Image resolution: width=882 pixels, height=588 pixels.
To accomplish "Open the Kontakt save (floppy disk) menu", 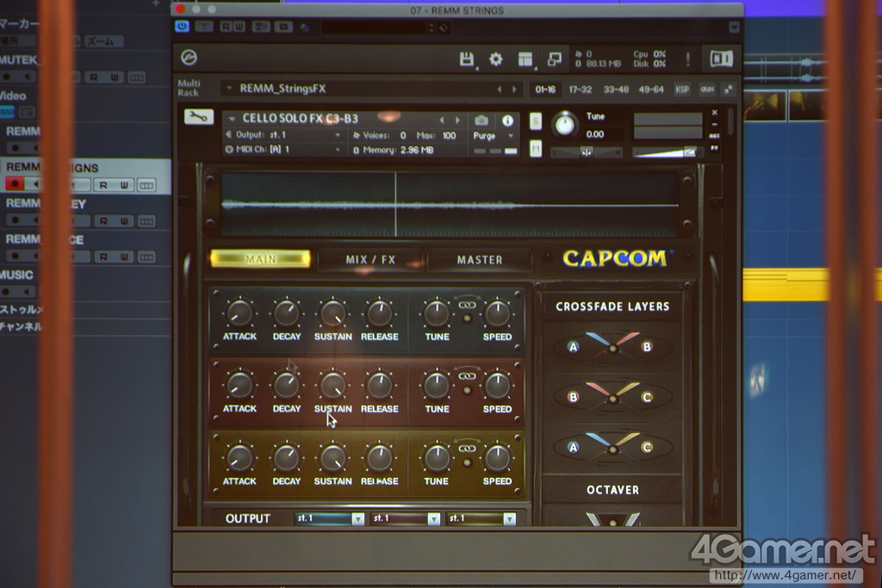I will click(466, 59).
